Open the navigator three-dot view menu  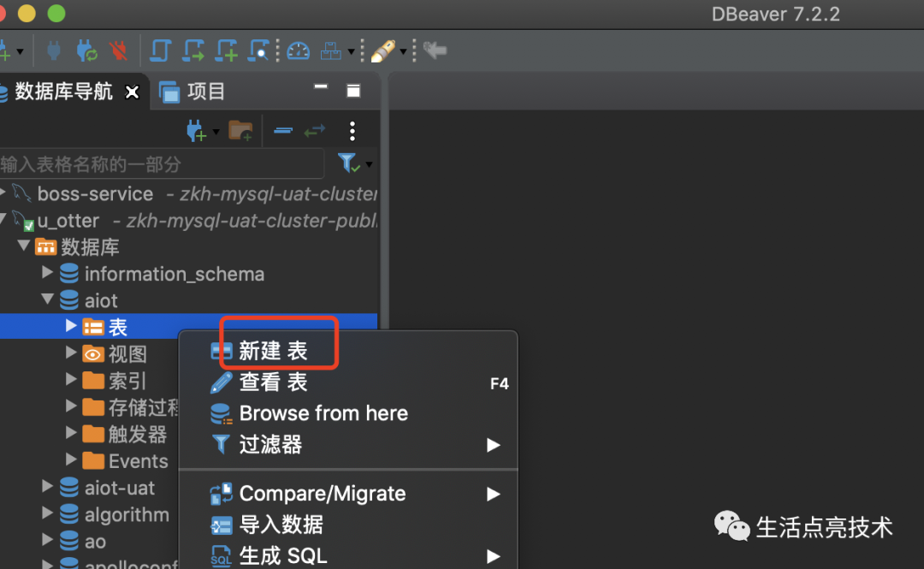352,131
